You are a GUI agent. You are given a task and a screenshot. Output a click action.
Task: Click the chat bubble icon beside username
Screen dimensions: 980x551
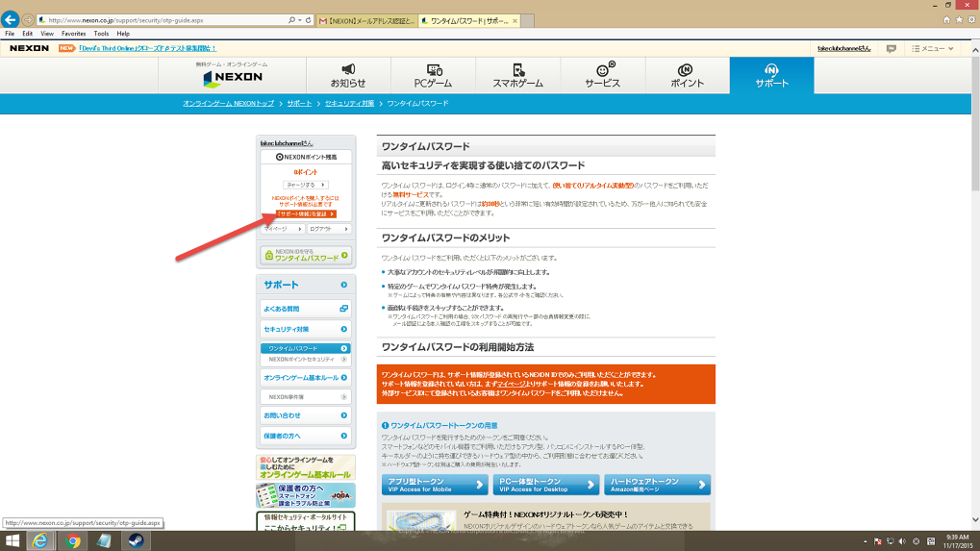[x=892, y=48]
